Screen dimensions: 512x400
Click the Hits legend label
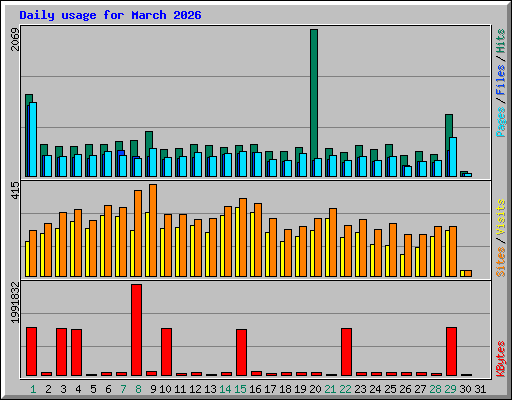(x=500, y=41)
